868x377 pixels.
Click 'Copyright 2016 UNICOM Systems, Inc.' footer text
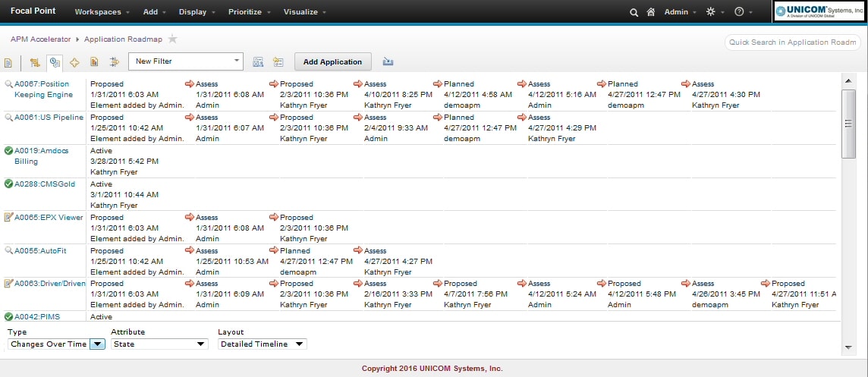432,368
